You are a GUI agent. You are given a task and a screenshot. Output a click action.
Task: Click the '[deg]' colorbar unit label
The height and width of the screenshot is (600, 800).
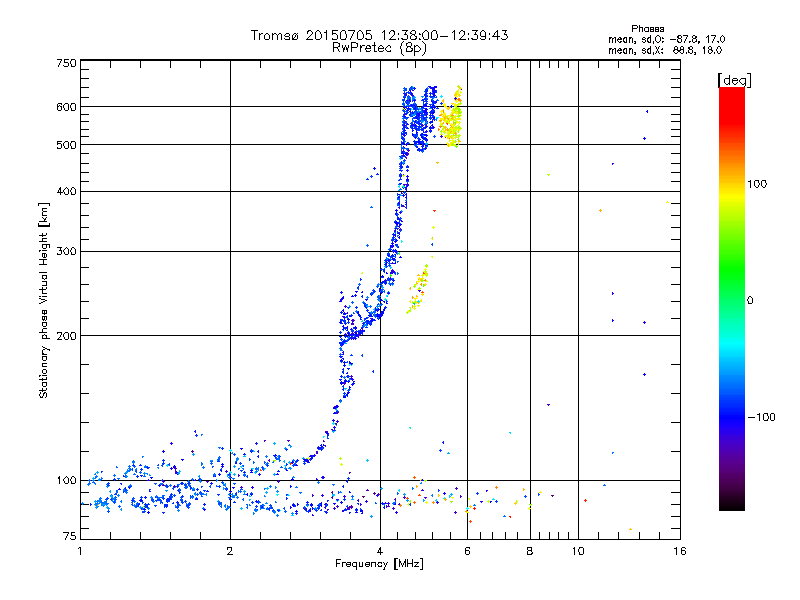[x=734, y=80]
